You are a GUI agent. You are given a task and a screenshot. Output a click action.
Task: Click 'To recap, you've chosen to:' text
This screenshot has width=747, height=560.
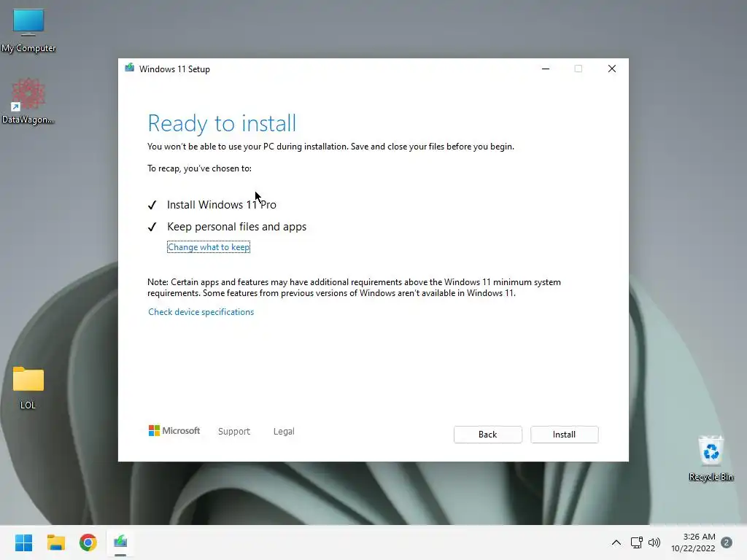[199, 168]
